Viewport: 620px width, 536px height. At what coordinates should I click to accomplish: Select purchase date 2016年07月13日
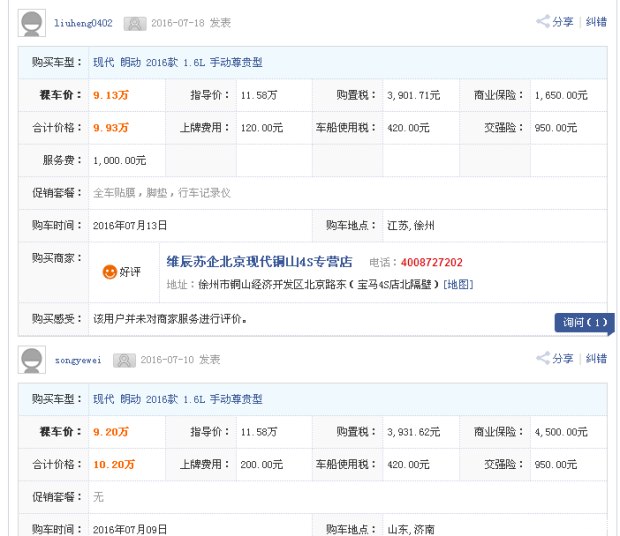[x=130, y=225]
